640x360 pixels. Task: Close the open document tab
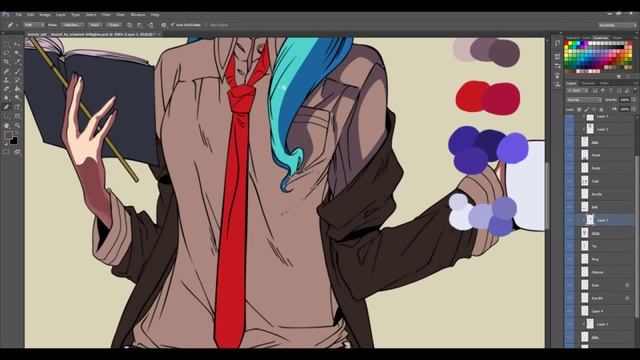[x=160, y=34]
